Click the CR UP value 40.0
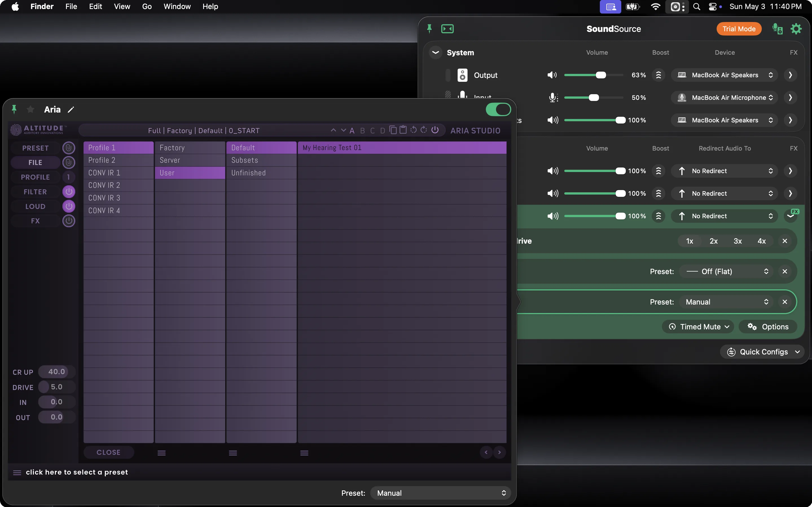 pos(56,372)
